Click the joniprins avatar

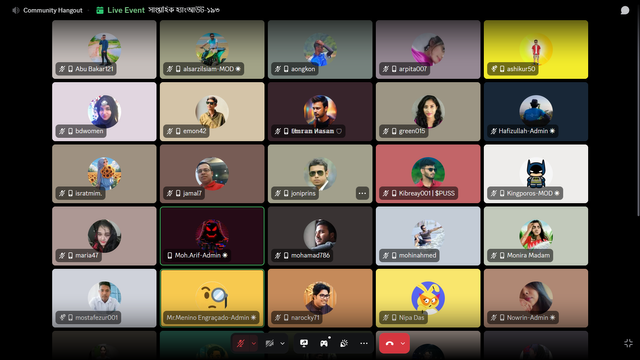(x=320, y=173)
